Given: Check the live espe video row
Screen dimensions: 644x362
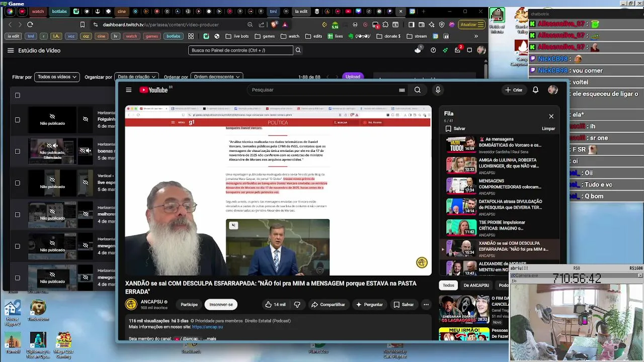Looking at the screenshot, I should click(x=17, y=183).
